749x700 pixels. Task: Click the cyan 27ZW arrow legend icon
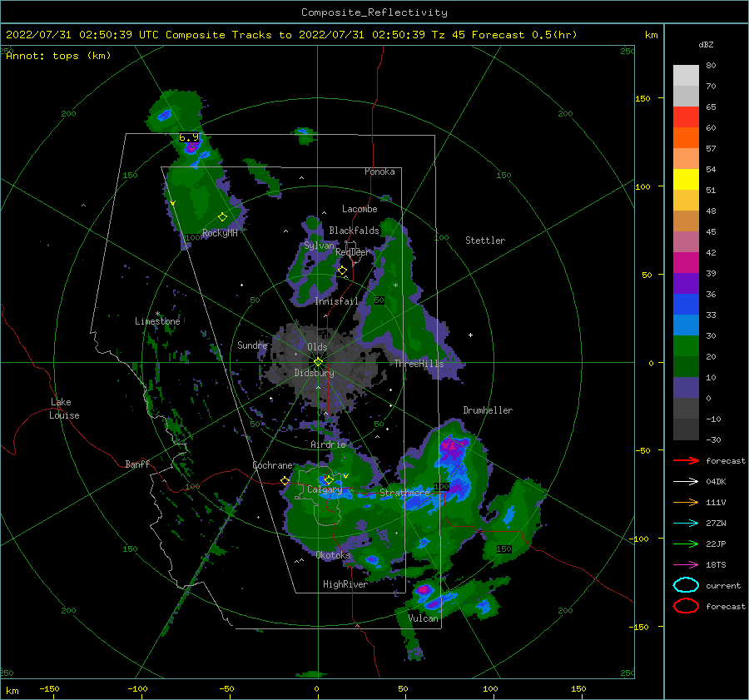point(686,524)
